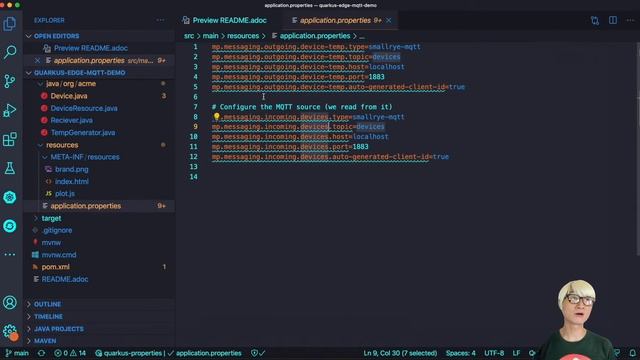
Task: Click the src breadcrumb segment
Action: (189, 36)
